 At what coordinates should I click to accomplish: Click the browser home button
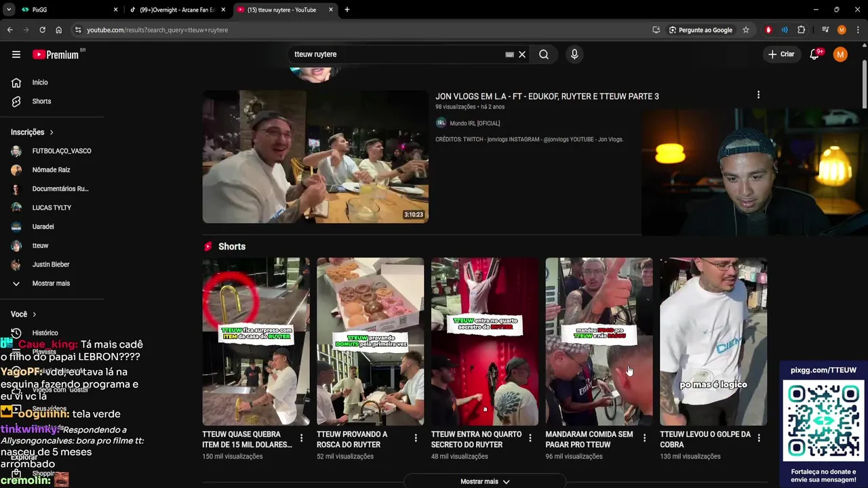pos(58,30)
